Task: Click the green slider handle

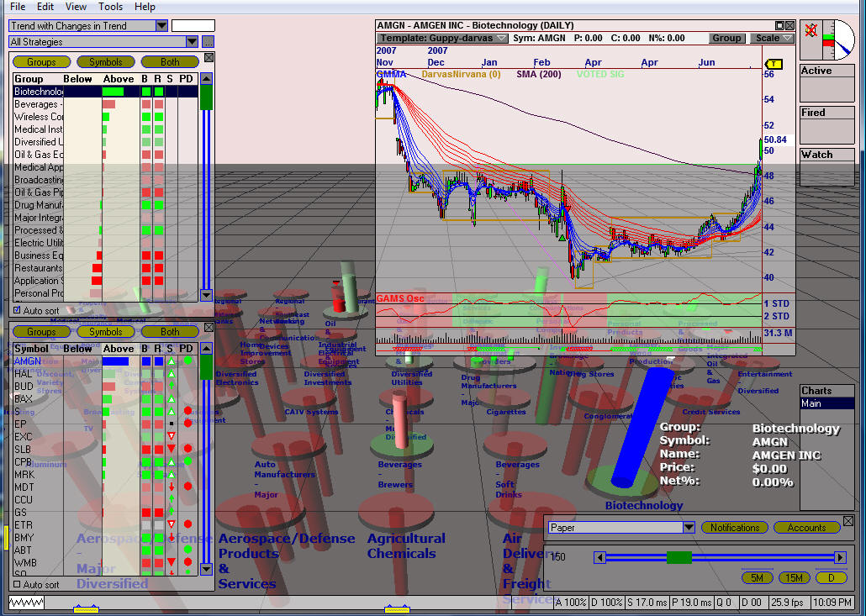Action: pyautogui.click(x=679, y=557)
